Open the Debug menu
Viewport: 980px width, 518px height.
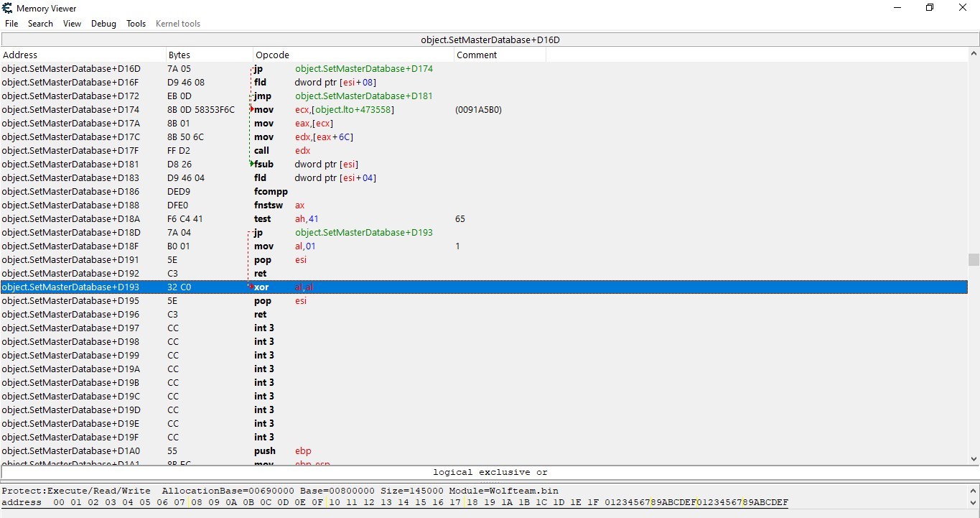(103, 24)
